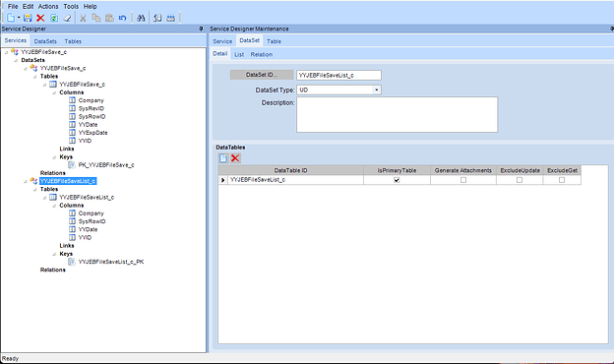
Task: Switch to the Tables tab in the left panel
Action: coord(73,41)
